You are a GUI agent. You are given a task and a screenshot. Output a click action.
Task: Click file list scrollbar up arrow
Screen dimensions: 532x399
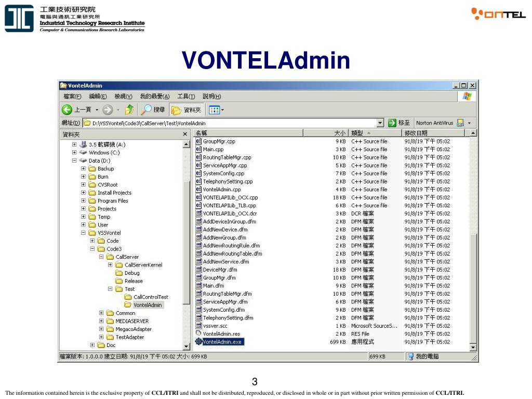point(473,133)
